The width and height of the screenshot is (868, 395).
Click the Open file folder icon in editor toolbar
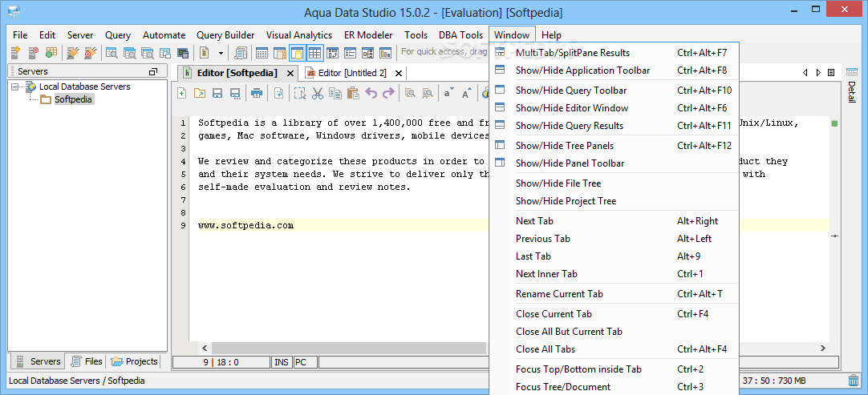[x=199, y=93]
